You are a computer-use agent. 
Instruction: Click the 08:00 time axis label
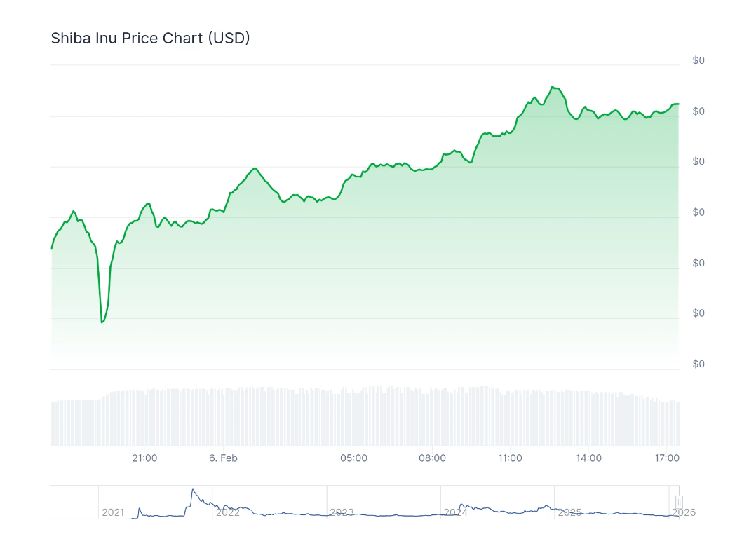coord(432,458)
